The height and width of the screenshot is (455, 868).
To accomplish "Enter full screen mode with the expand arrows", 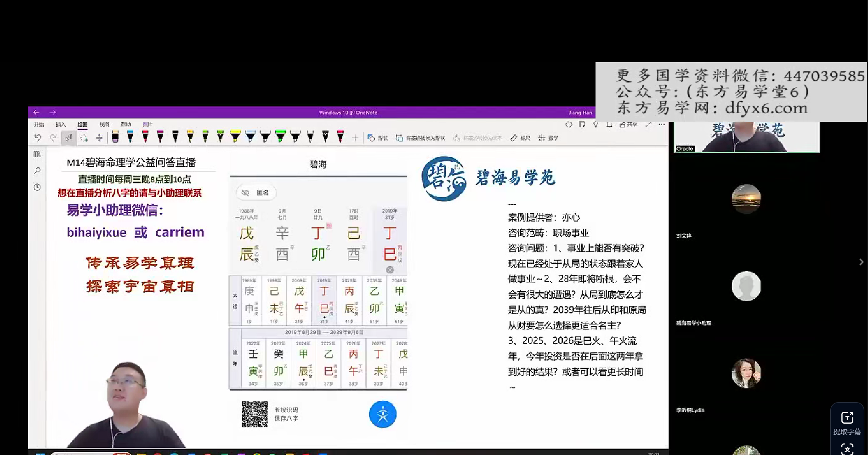I will (648, 125).
